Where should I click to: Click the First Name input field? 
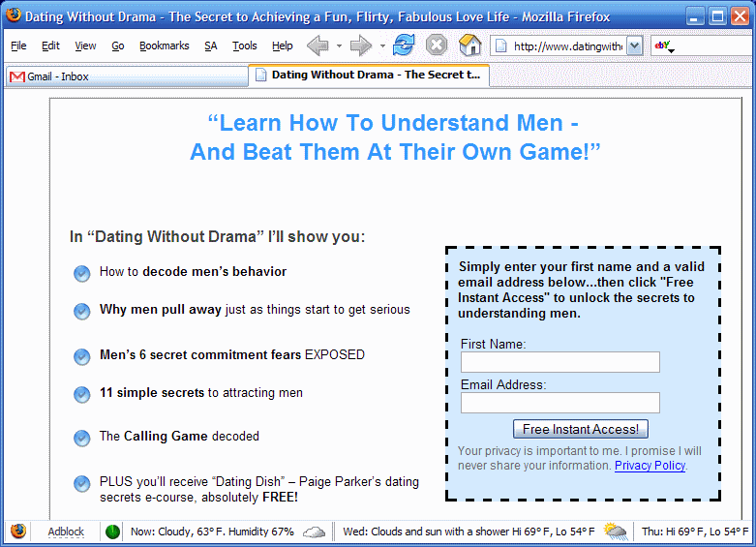pos(559,362)
